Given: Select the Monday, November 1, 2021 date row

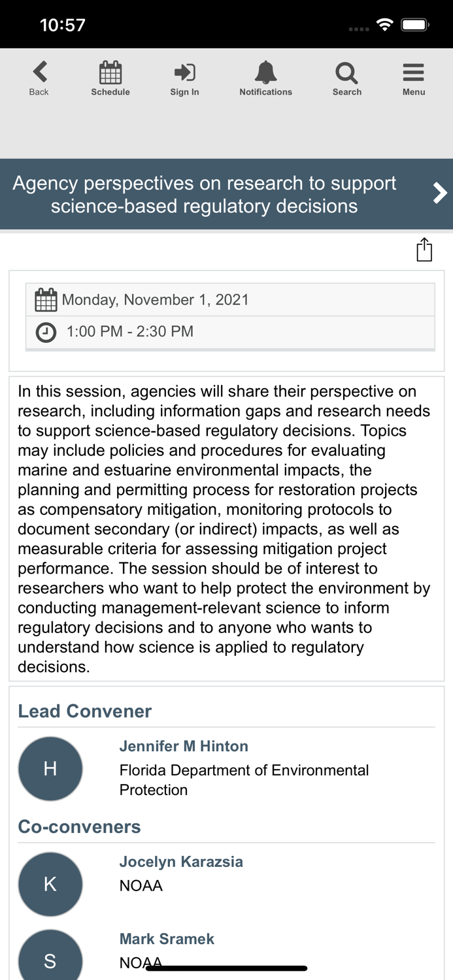Looking at the screenshot, I should 230,300.
